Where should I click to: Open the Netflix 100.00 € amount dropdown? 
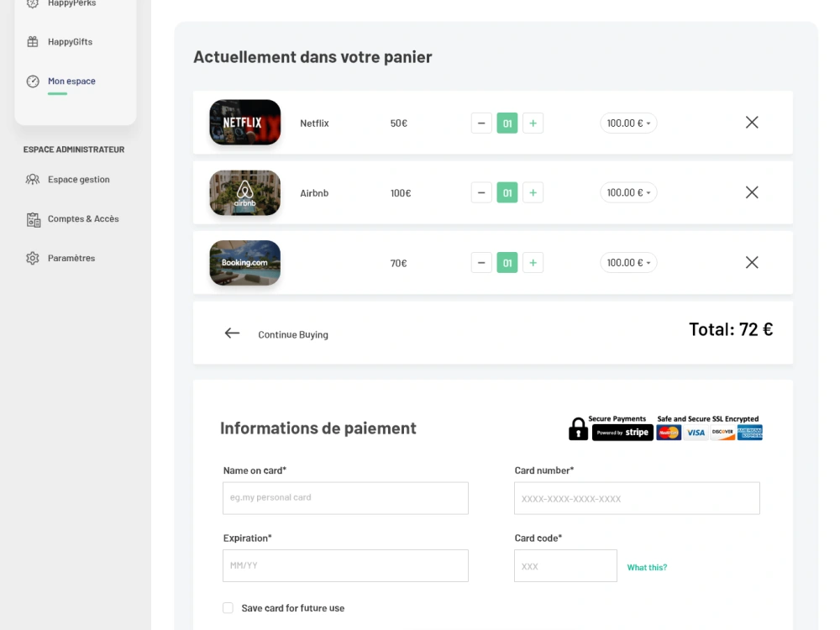click(628, 123)
